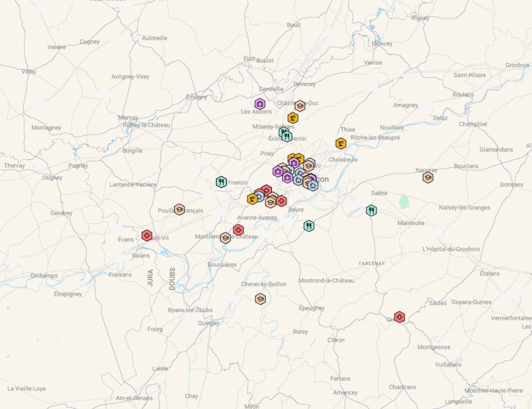The height and width of the screenshot is (409, 532).
Task: Select the La Vieille-Loye label
Action: pos(27,389)
